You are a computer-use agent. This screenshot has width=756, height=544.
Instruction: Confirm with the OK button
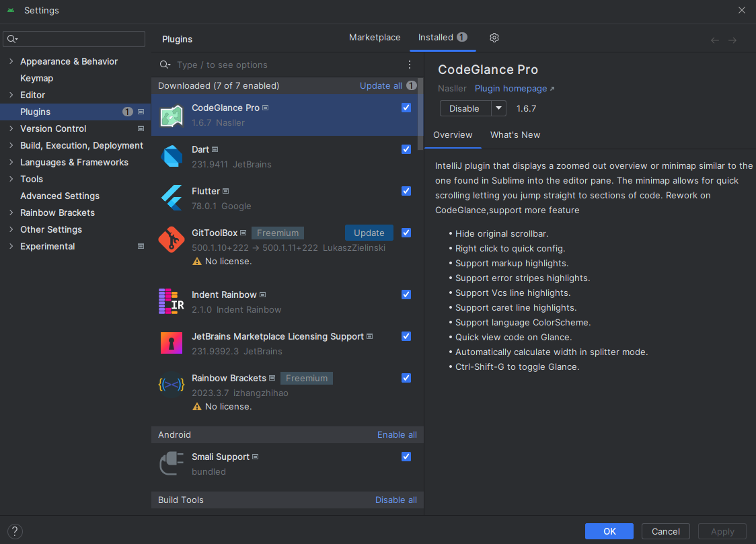click(609, 531)
